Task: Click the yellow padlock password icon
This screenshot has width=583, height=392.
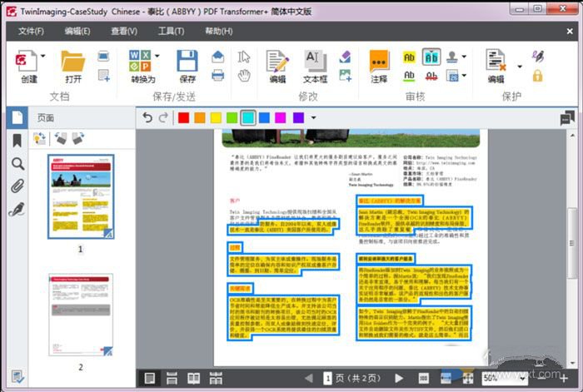Action: pyautogui.click(x=538, y=76)
